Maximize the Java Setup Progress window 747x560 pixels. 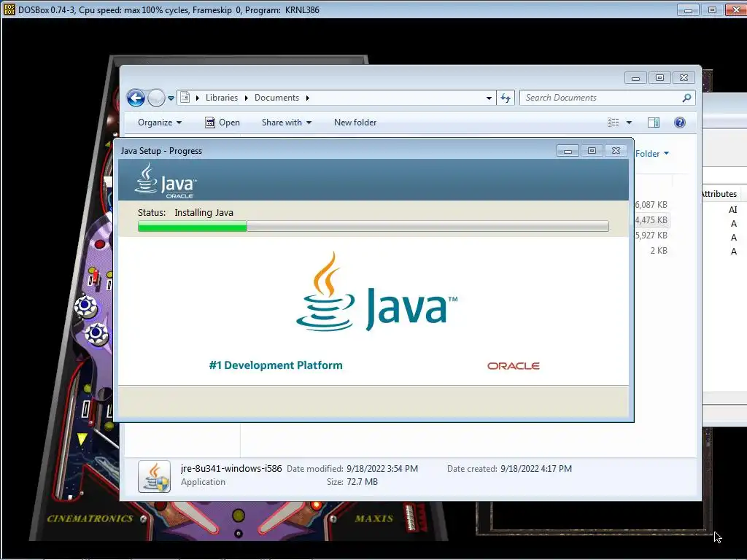(x=592, y=151)
